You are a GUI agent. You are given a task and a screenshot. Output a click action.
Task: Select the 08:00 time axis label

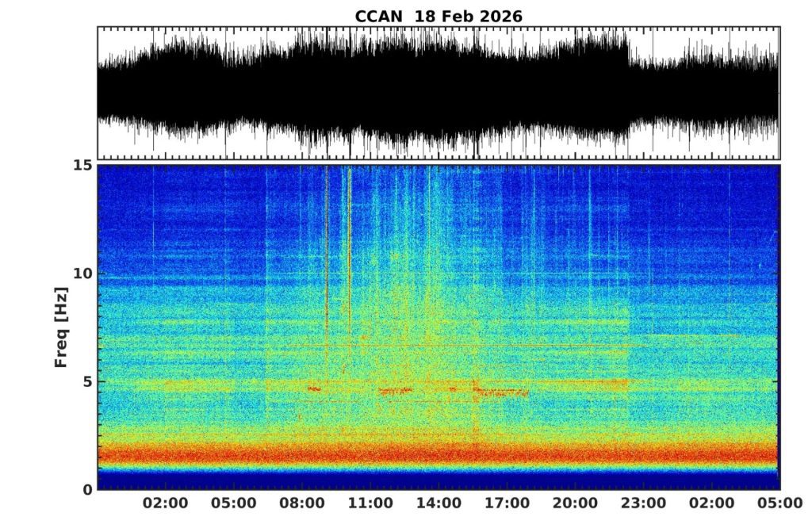302,503
